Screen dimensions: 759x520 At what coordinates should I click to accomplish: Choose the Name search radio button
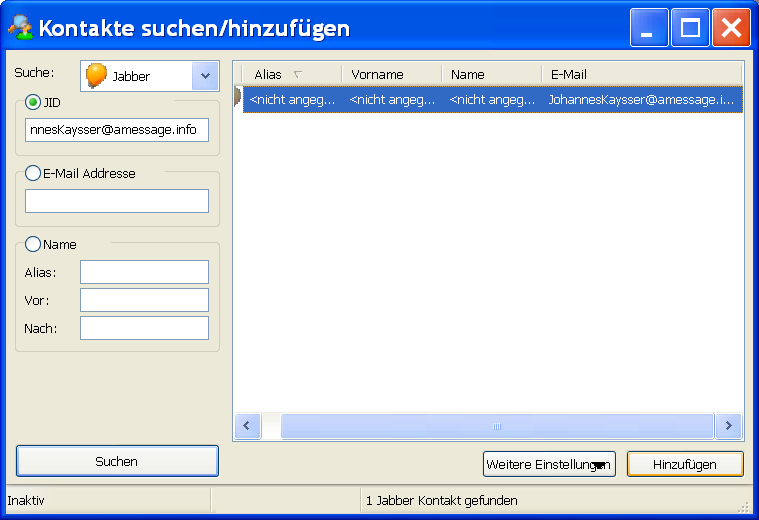[33, 244]
